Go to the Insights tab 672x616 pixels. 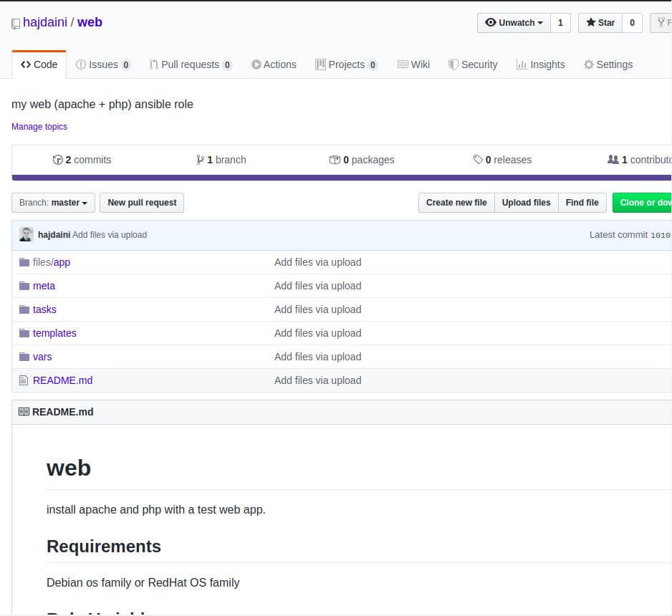(540, 64)
